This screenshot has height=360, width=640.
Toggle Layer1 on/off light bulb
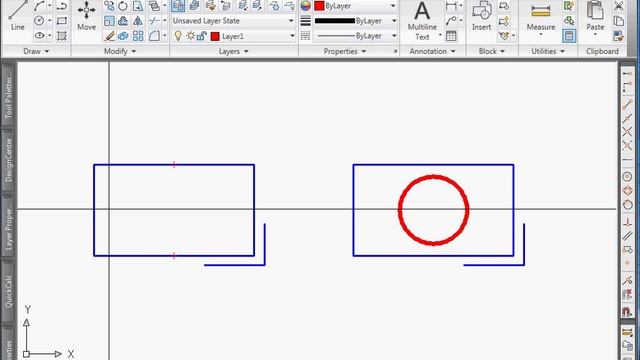[178, 36]
